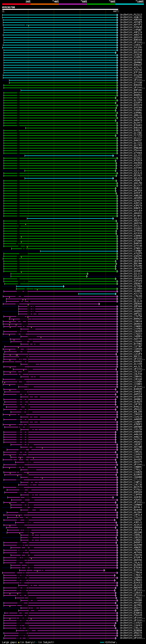
Task: Click the UniRef100_P29790 entry
Action: 131,70
